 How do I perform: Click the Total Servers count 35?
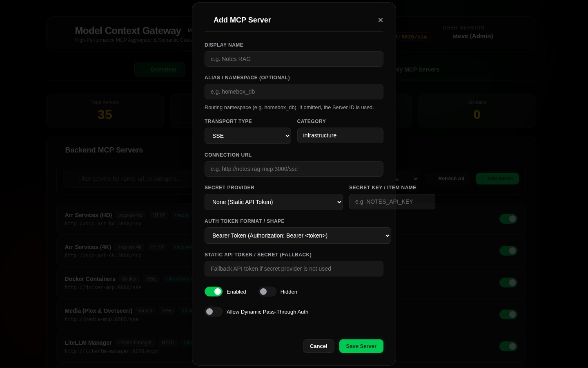(x=105, y=115)
